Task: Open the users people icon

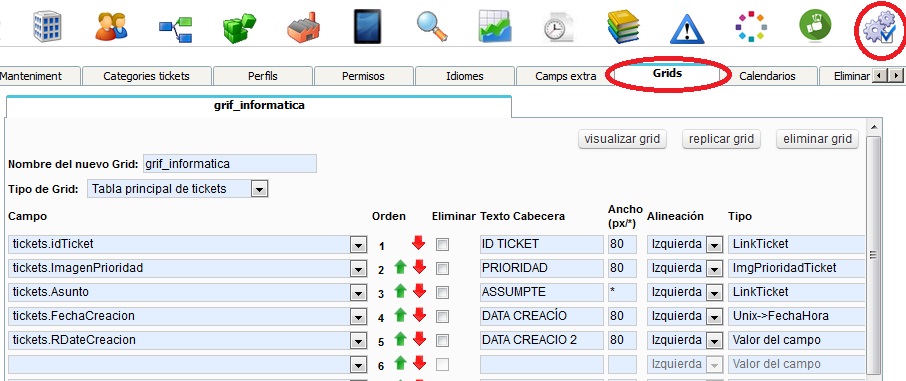Action: [111, 27]
